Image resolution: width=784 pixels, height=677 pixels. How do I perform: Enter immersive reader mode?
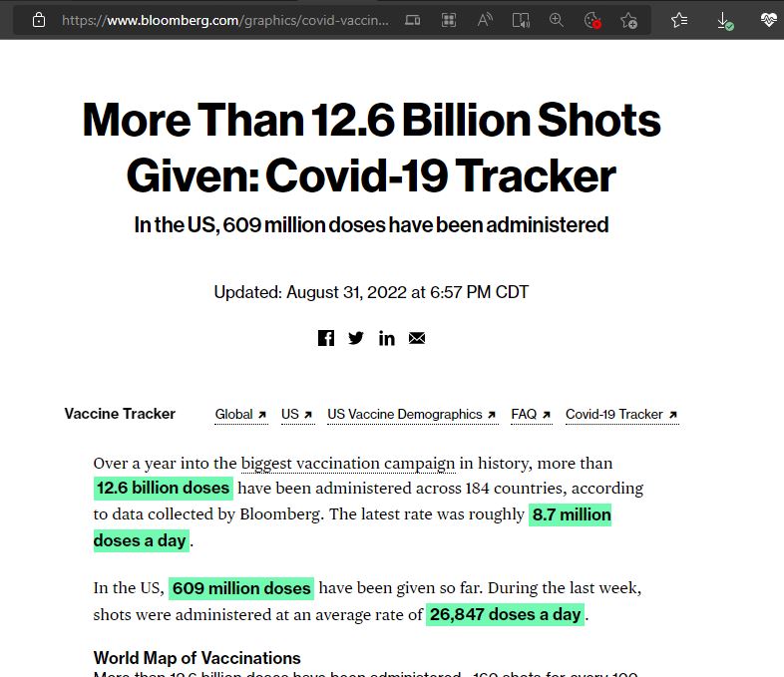521,20
